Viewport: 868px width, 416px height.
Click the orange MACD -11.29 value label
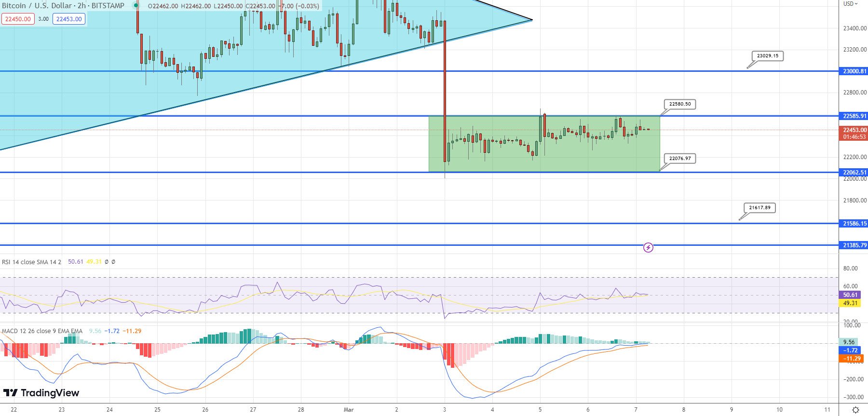pyautogui.click(x=852, y=359)
